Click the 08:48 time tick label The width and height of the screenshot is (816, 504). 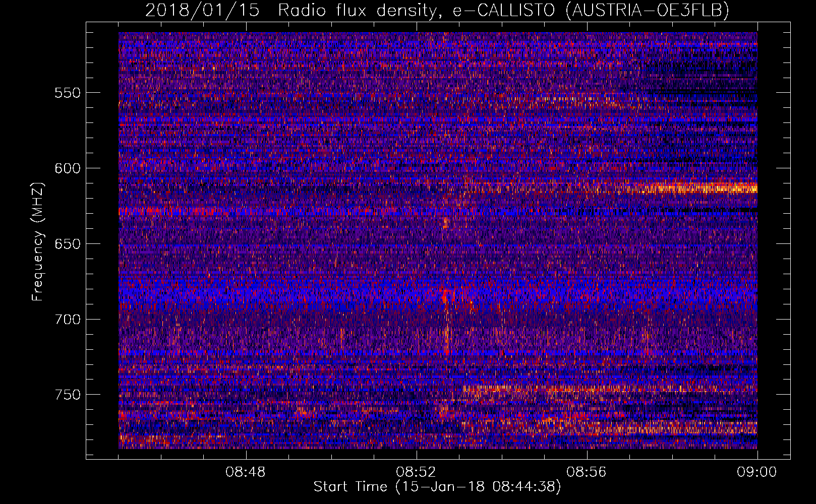[246, 472]
